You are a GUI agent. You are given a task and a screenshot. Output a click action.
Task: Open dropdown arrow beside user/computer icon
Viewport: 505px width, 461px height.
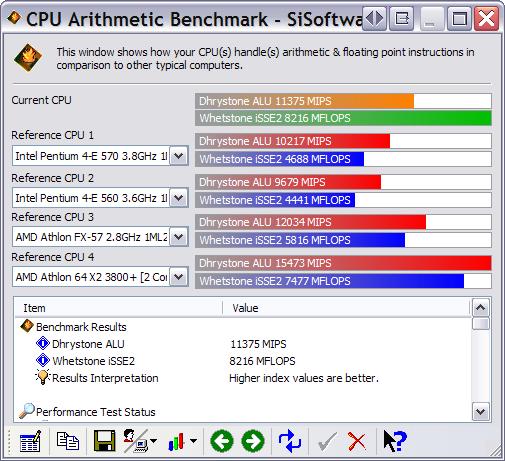(x=154, y=441)
